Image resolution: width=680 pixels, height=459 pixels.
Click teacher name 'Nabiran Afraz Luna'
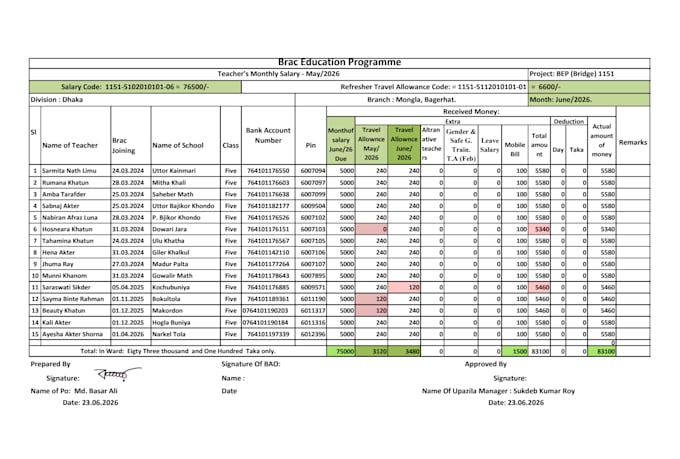pyautogui.click(x=70, y=217)
